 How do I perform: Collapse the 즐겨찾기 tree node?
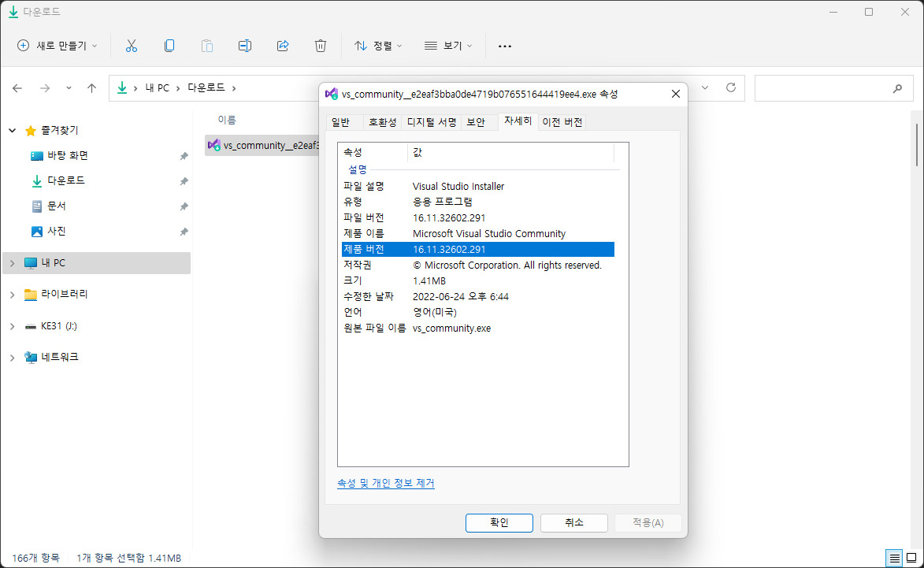(13, 130)
